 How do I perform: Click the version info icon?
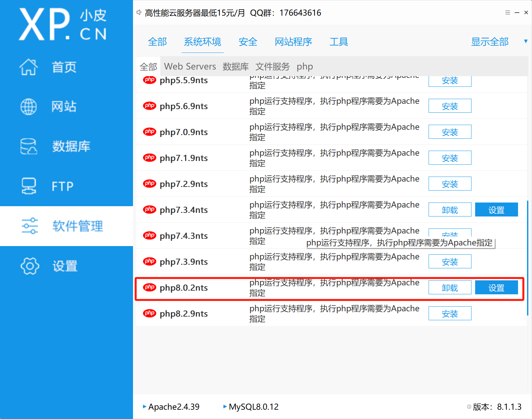(469, 407)
